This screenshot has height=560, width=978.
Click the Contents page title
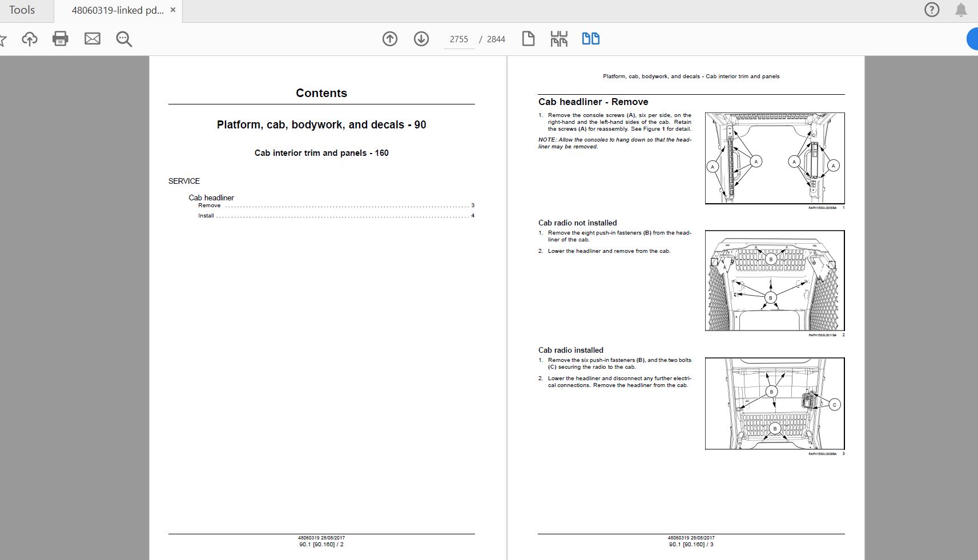[x=321, y=93]
